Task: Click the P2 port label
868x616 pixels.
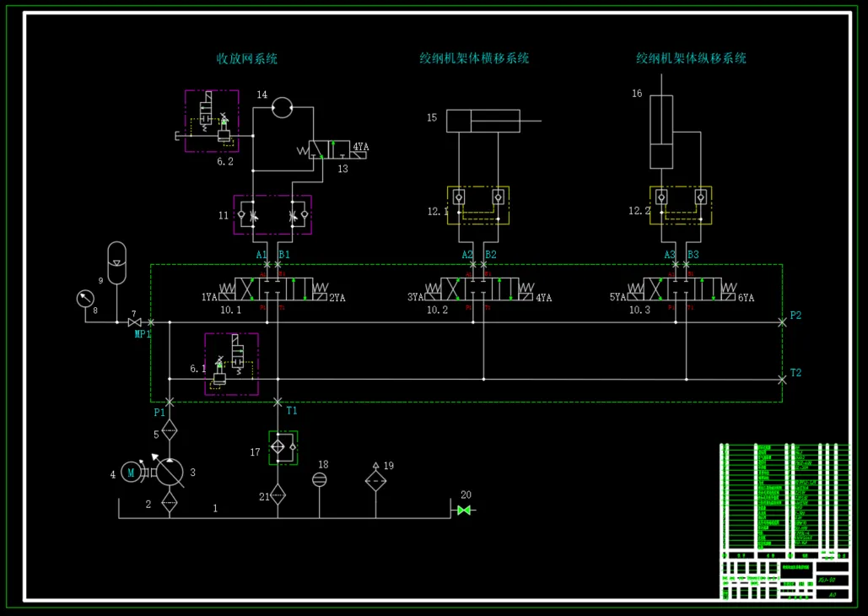Action: coord(795,316)
